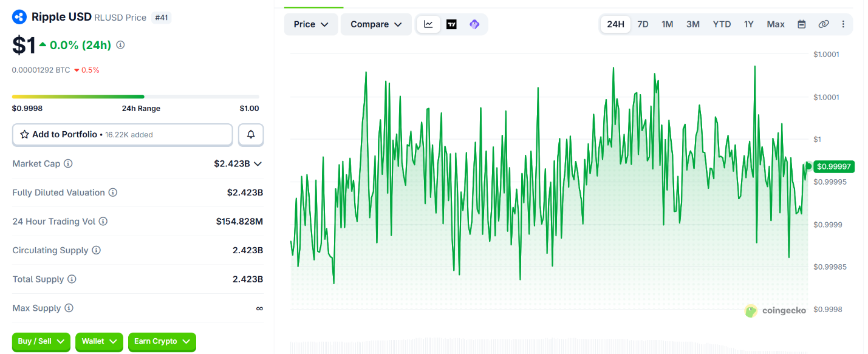Switch chart to Max range
The width and height of the screenshot is (868, 354).
click(x=776, y=24)
